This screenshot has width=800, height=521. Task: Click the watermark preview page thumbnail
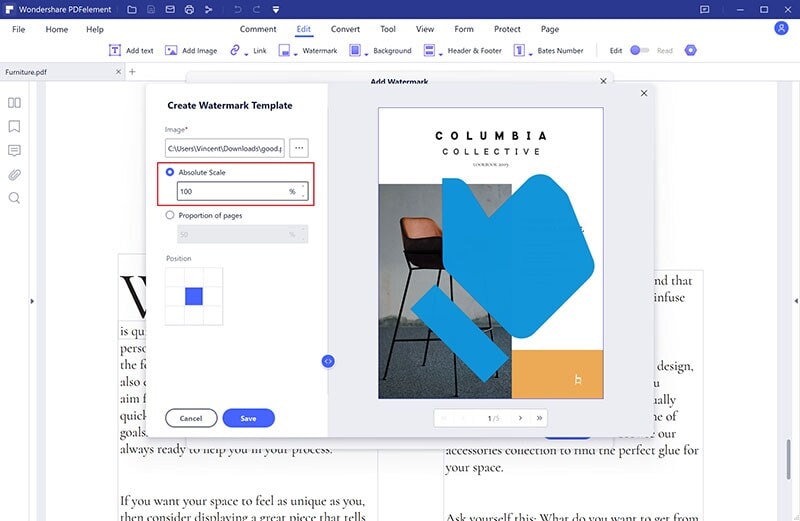[491, 253]
